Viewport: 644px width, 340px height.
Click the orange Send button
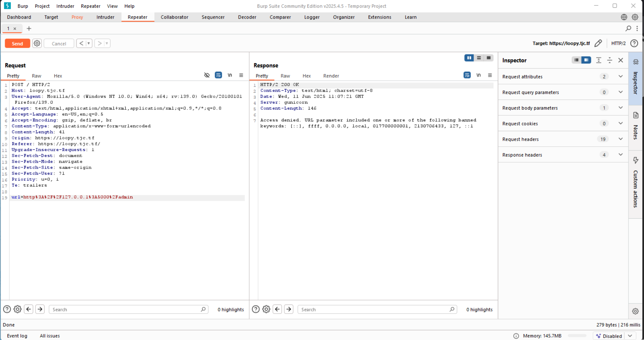17,44
